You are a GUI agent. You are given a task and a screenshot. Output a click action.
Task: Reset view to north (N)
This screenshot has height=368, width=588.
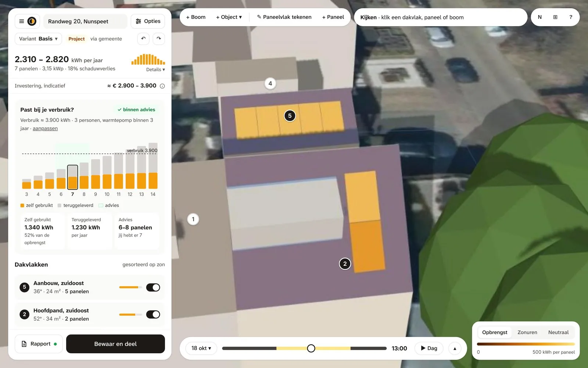[539, 17]
